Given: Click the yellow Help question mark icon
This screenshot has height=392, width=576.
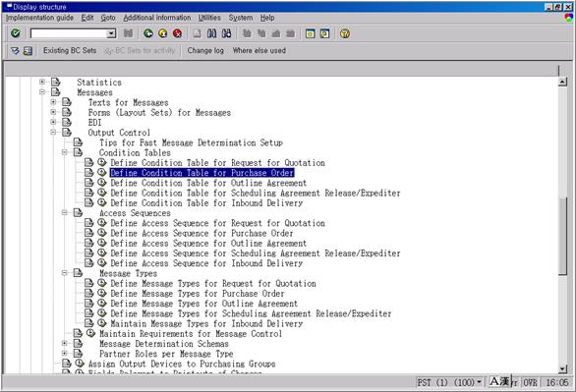Looking at the screenshot, I should click(x=345, y=33).
